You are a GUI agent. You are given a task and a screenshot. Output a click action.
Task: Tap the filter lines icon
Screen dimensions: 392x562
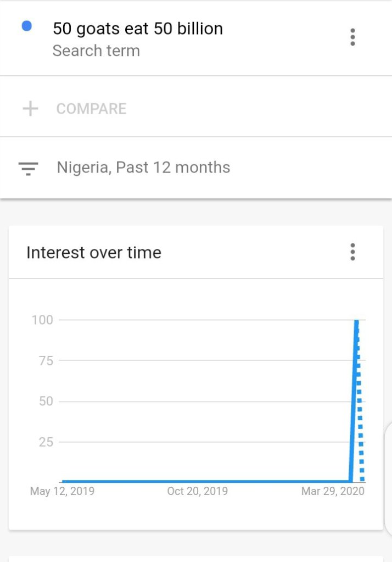[x=28, y=168]
